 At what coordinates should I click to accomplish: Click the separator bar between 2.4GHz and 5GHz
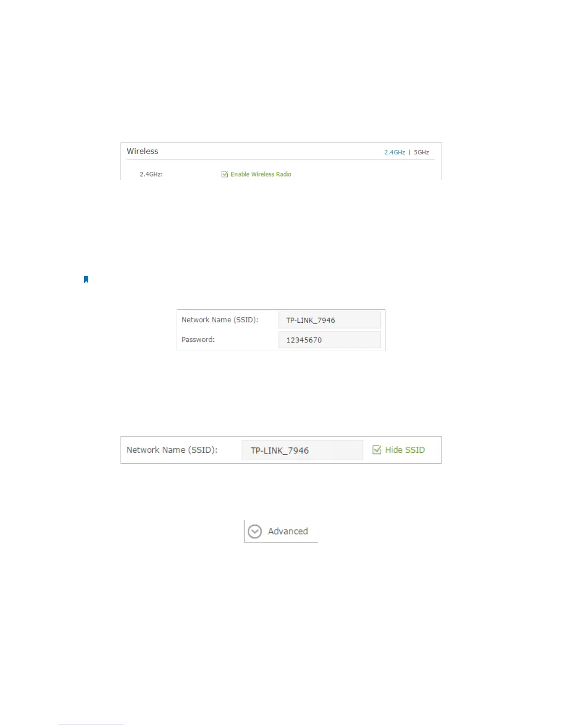pos(409,152)
